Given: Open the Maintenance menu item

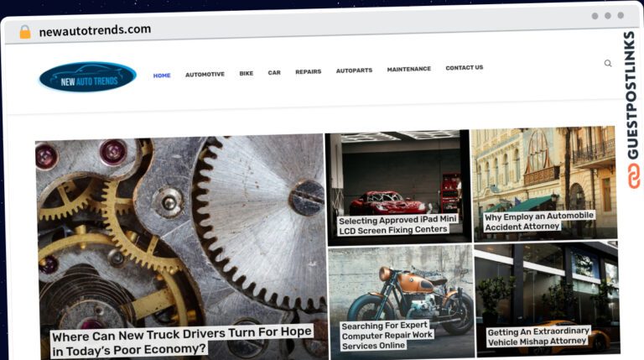Looking at the screenshot, I should [x=409, y=69].
